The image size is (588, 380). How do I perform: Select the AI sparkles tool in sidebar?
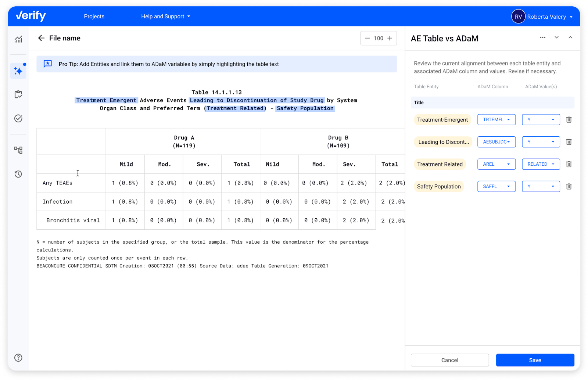[18, 71]
